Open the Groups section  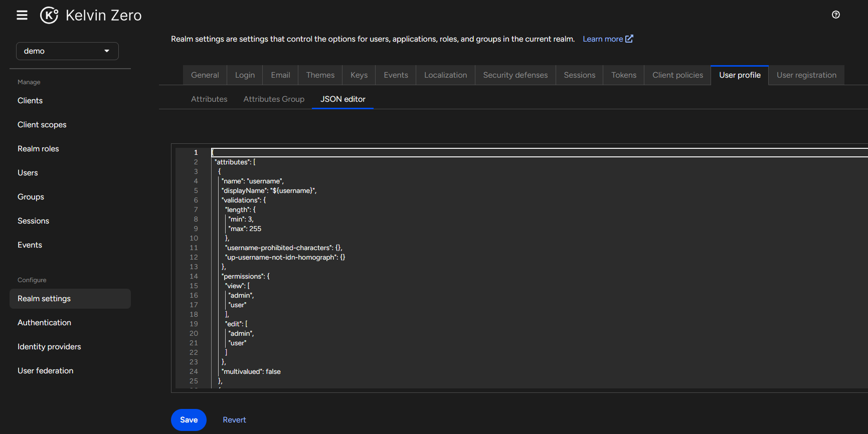pyautogui.click(x=31, y=197)
